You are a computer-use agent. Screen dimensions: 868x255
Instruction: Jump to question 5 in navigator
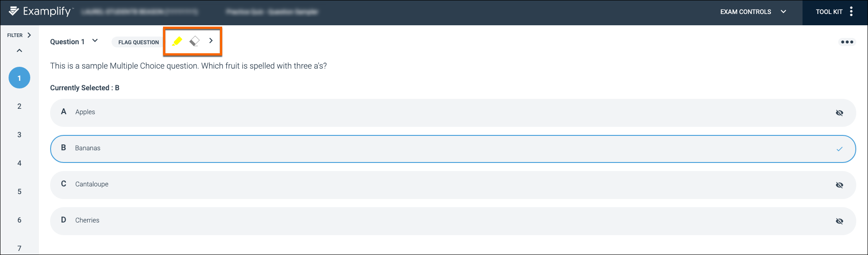click(x=19, y=191)
